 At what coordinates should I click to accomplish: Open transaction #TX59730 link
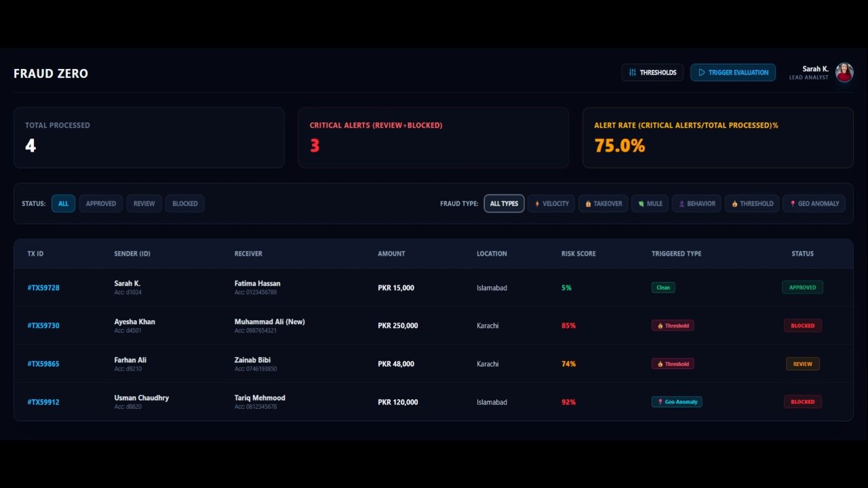coord(43,326)
